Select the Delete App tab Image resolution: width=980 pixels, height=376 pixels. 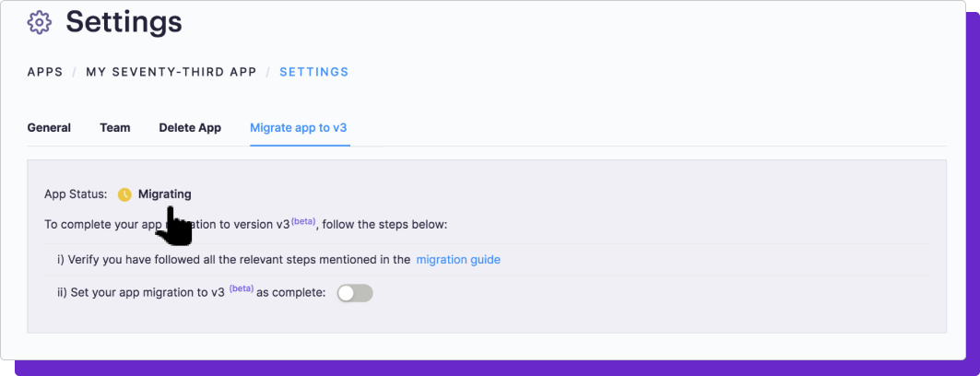[190, 128]
